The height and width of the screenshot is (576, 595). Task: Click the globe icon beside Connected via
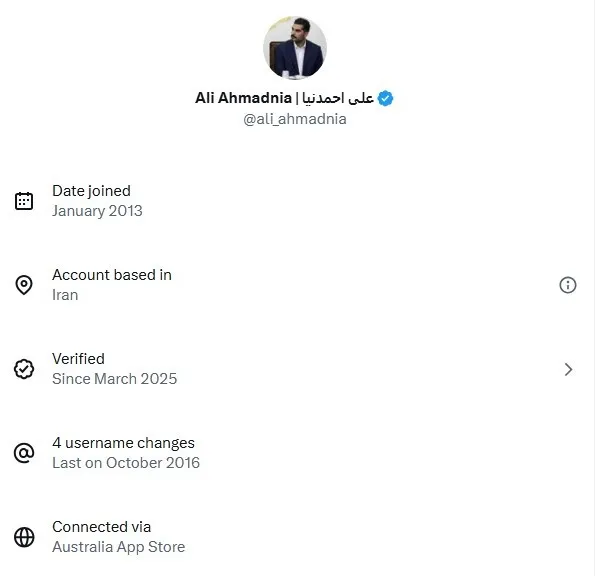click(x=24, y=537)
